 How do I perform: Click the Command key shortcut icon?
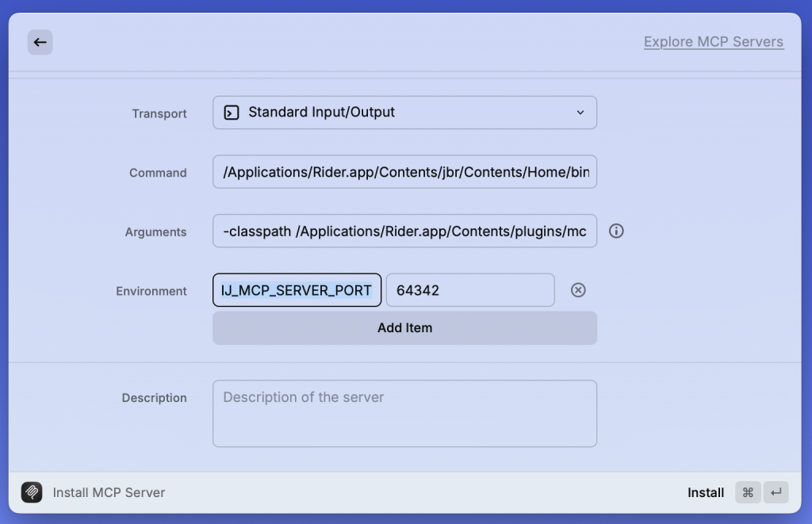pos(748,492)
